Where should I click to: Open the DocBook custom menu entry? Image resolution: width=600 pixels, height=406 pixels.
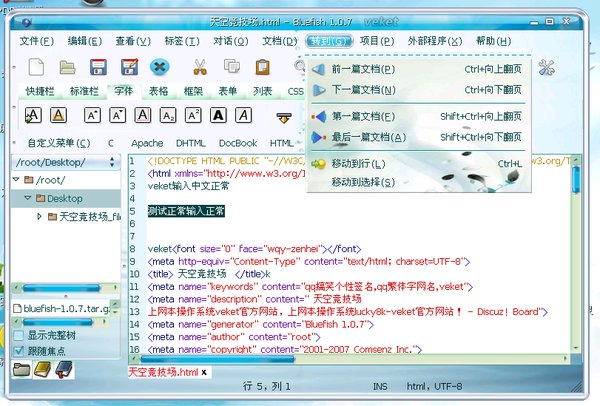coord(238,143)
